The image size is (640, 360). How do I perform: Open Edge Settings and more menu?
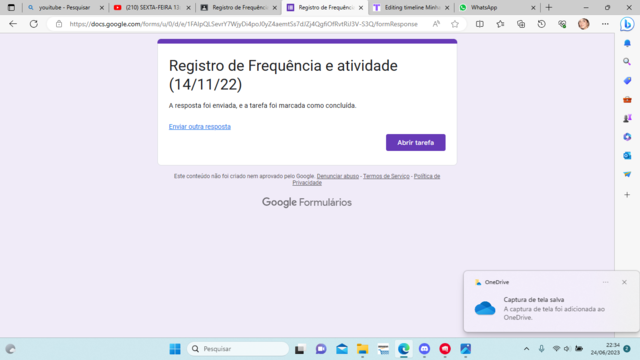point(605,24)
